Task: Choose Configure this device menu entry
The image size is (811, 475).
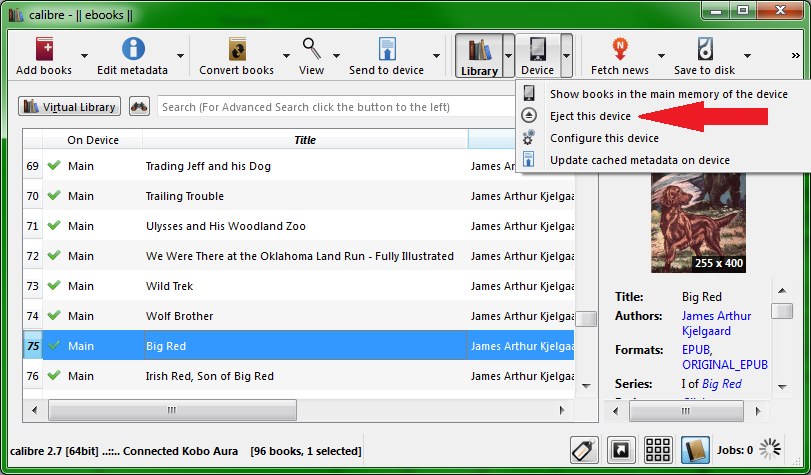Action: [604, 138]
